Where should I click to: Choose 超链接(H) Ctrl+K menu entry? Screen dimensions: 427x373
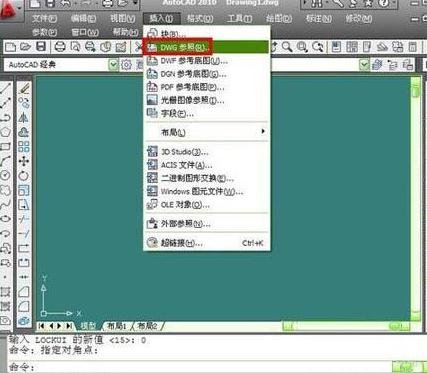tap(207, 243)
